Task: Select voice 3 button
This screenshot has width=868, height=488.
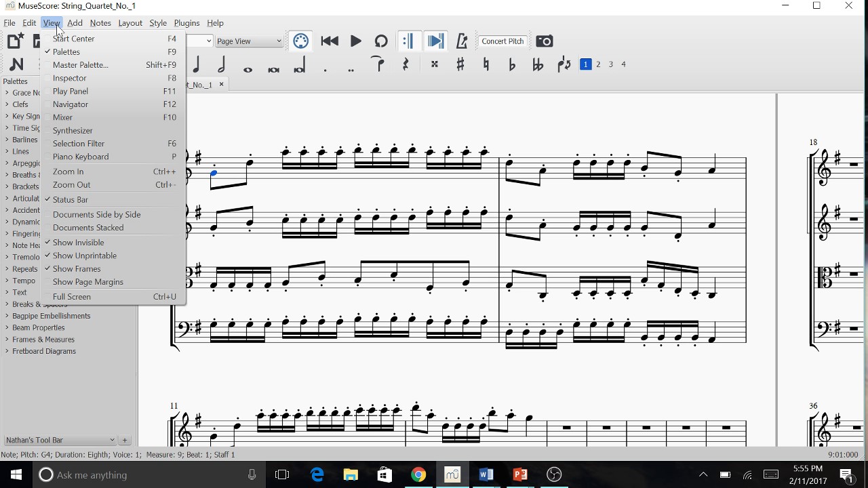Action: click(x=611, y=64)
